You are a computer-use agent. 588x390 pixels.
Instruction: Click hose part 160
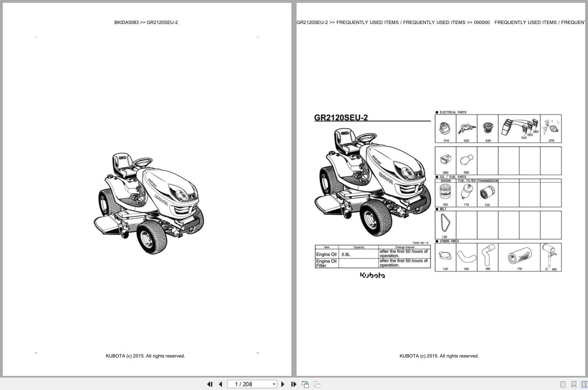(x=488, y=257)
